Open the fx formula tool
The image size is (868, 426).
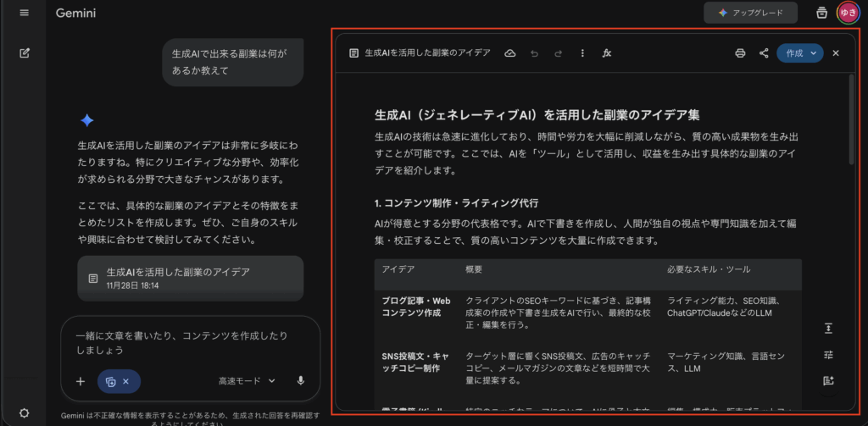(x=607, y=53)
